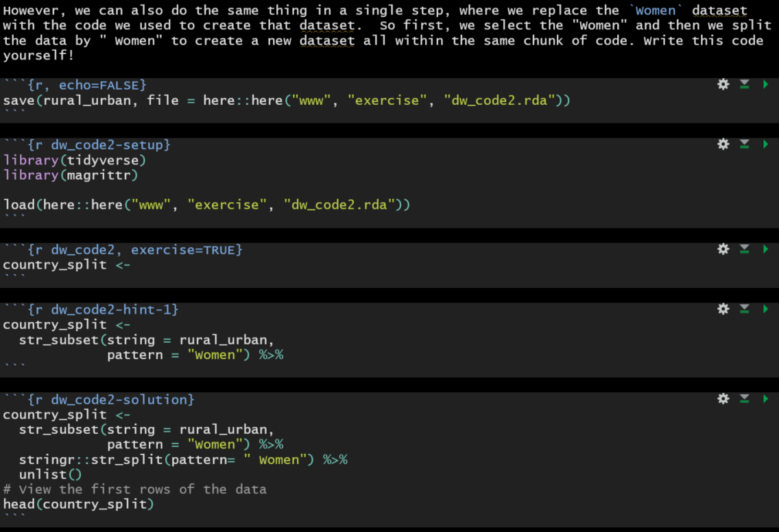The image size is (779, 532).
Task: Open chunk options gear for echo=FALSE chunk
Action: [x=723, y=84]
